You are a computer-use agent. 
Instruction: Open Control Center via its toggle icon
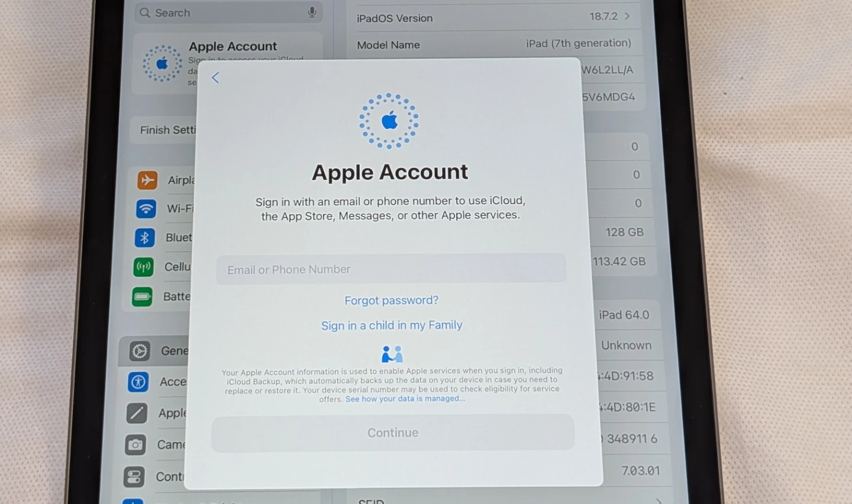[134, 477]
